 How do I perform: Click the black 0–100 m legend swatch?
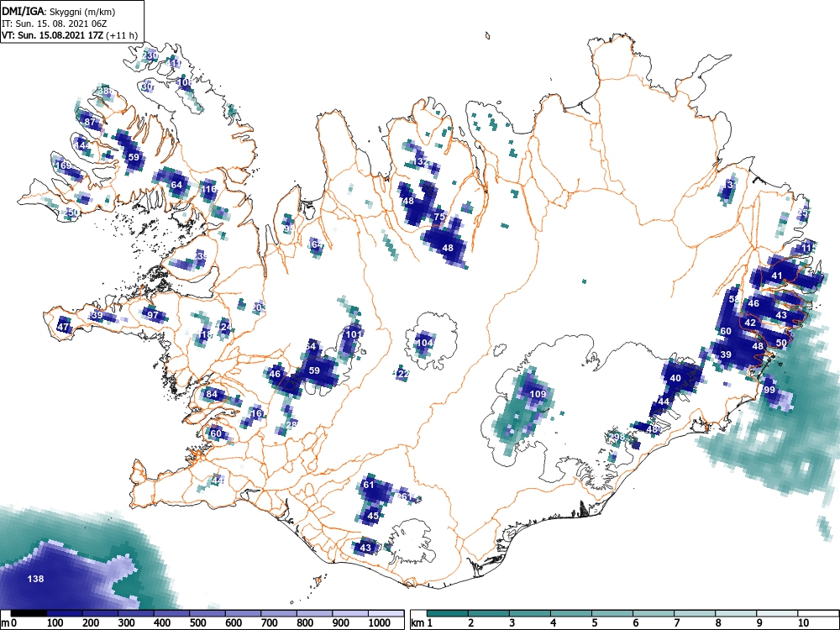pos(29,613)
